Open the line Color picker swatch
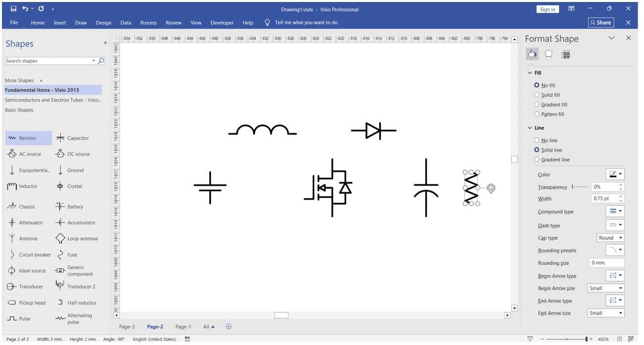The height and width of the screenshot is (345, 644). (x=615, y=174)
